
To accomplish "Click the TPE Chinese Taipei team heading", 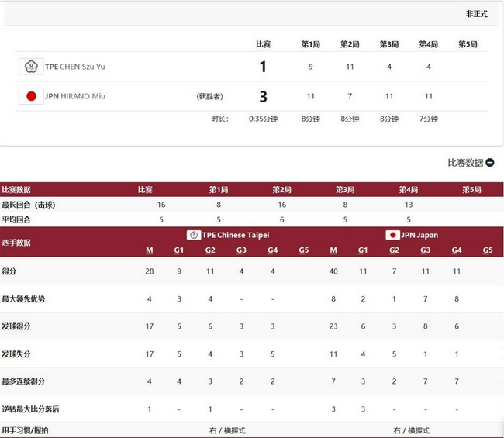I will [x=236, y=235].
